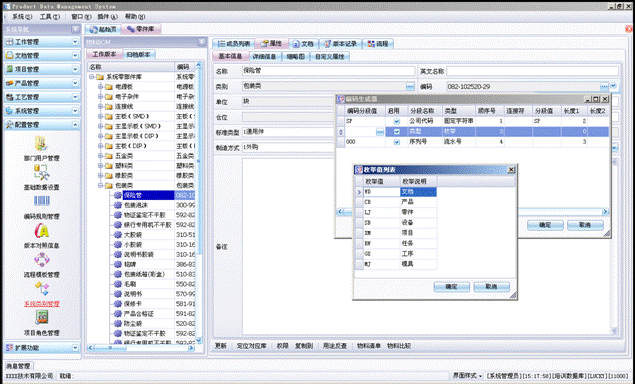Click the ellipsis browse icon in 类别 field
The width and height of the screenshot is (635, 384).
pos(410,86)
